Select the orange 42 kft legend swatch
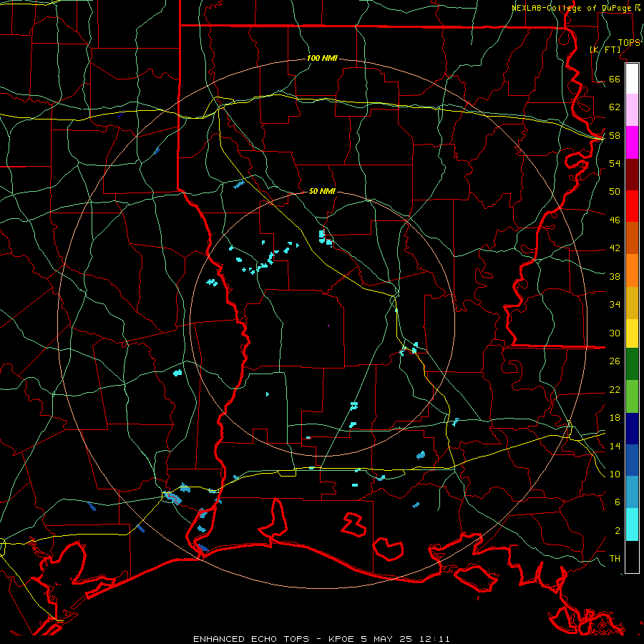 (x=632, y=270)
